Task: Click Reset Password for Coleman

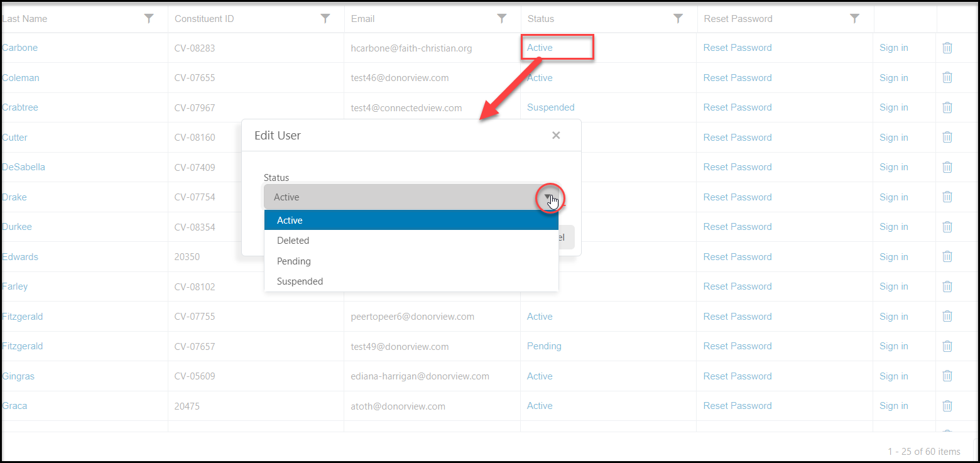Action: 738,78
